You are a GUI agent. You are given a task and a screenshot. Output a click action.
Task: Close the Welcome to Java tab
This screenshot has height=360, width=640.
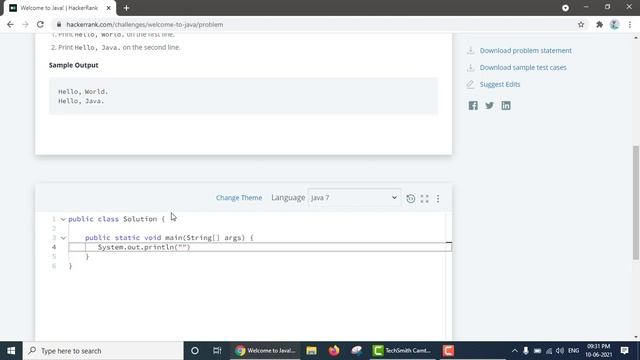point(109,8)
